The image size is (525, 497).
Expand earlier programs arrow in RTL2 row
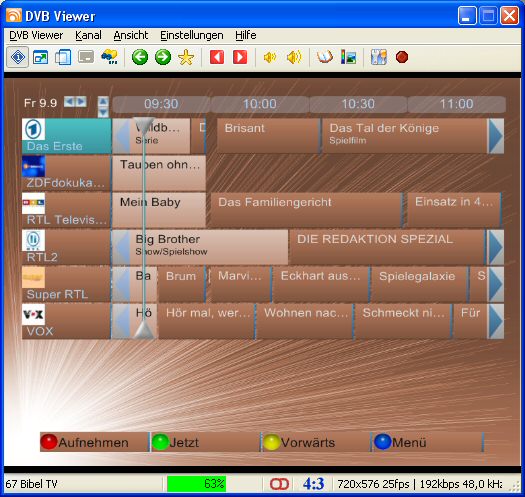(x=121, y=247)
